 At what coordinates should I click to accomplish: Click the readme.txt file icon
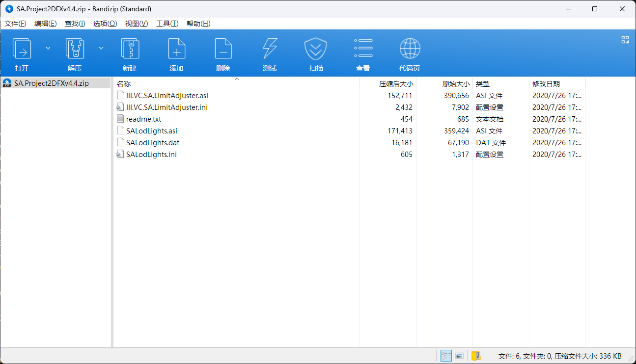point(120,119)
